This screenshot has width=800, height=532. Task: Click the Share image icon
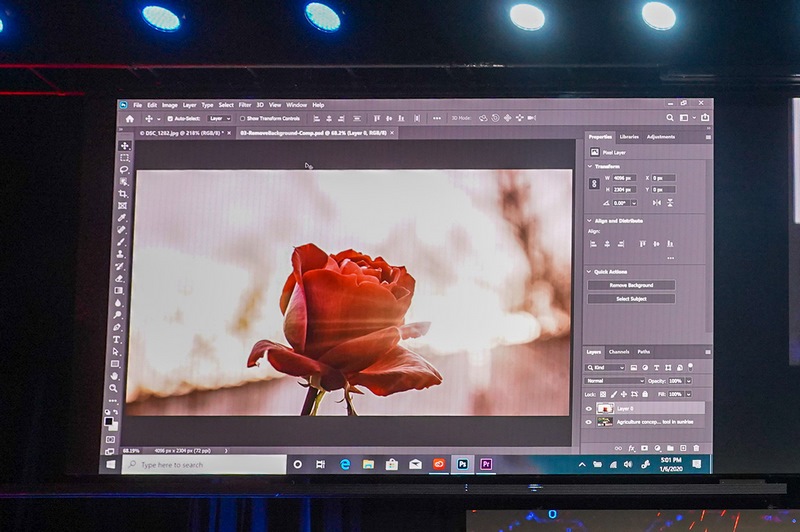click(x=705, y=117)
